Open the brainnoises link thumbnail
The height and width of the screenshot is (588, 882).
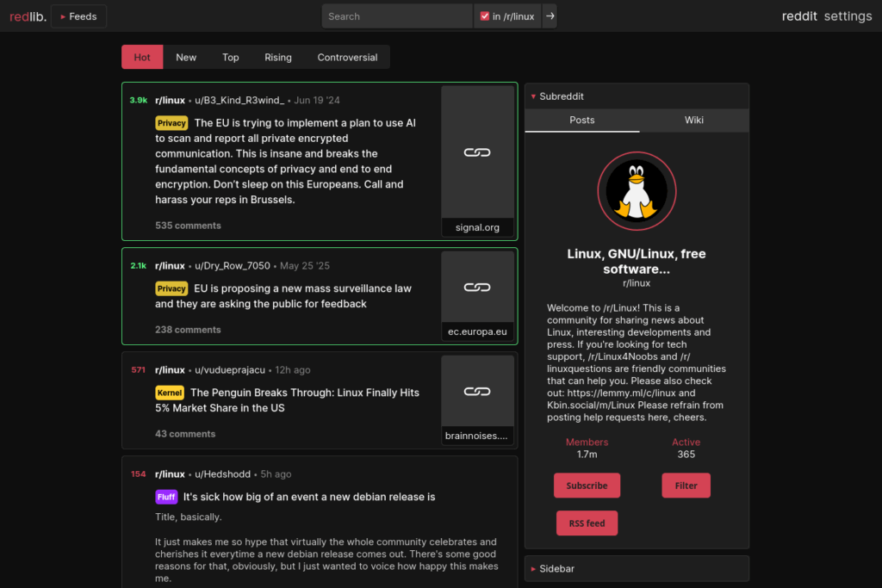point(477,400)
